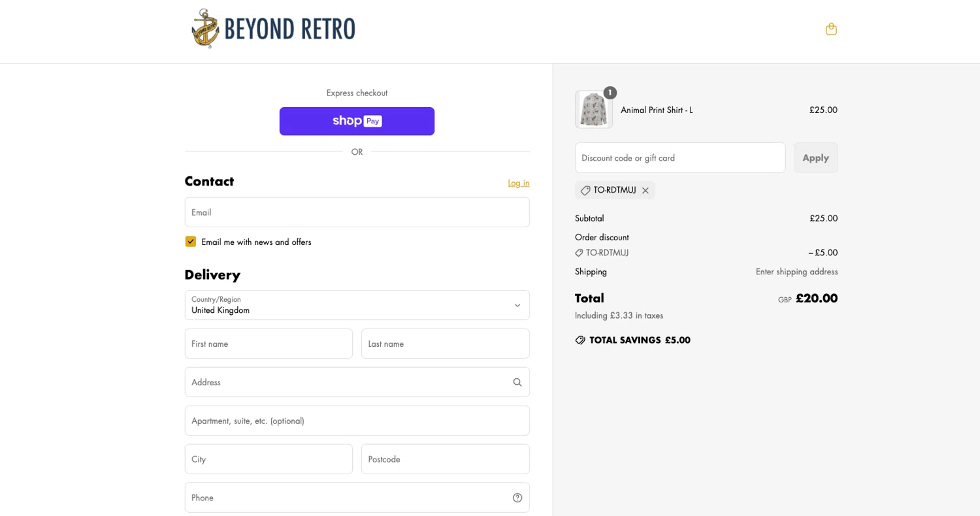Click the Total Savings tag icon
980x516 pixels.
tap(580, 340)
